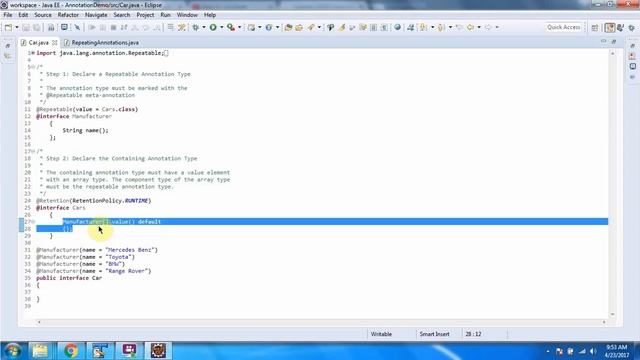Click the Save All toolbar icon
Screen dimensions: 640x360
37,27
